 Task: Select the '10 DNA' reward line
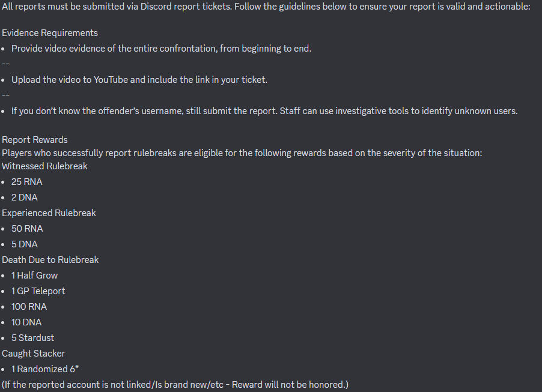(x=26, y=322)
